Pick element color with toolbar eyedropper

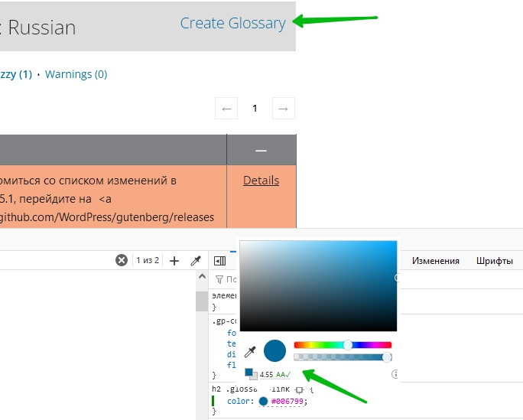tap(196, 261)
